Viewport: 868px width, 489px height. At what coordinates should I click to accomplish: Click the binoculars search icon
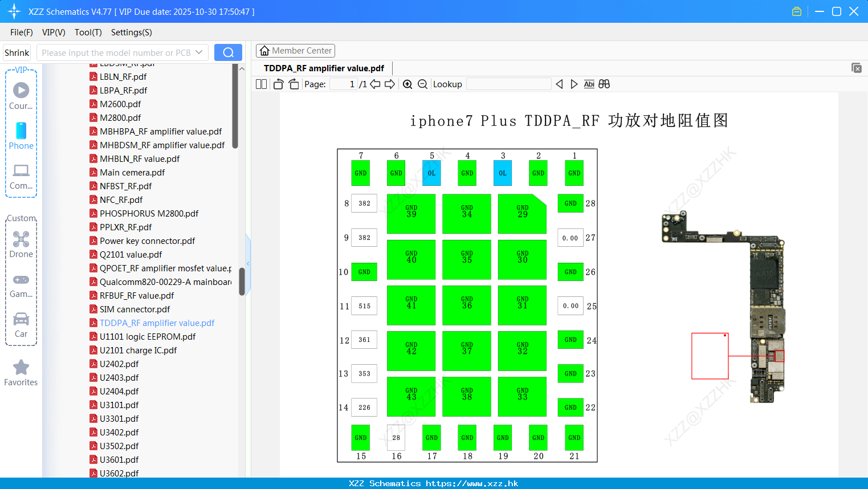click(604, 84)
